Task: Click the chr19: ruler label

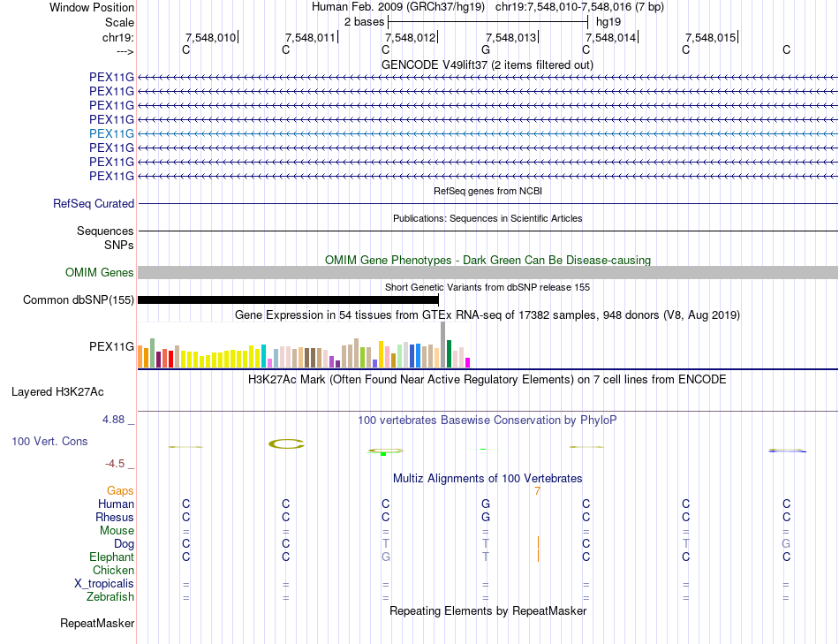Action: 117,37
